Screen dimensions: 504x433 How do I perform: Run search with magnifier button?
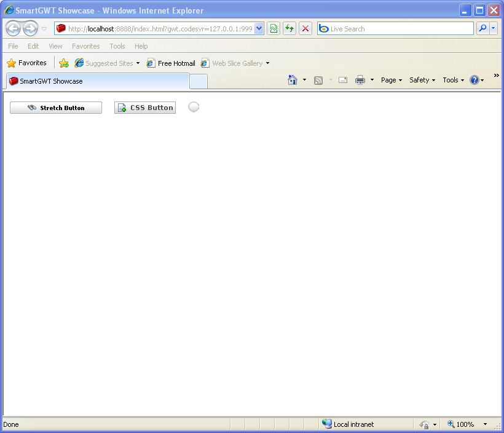(x=482, y=29)
